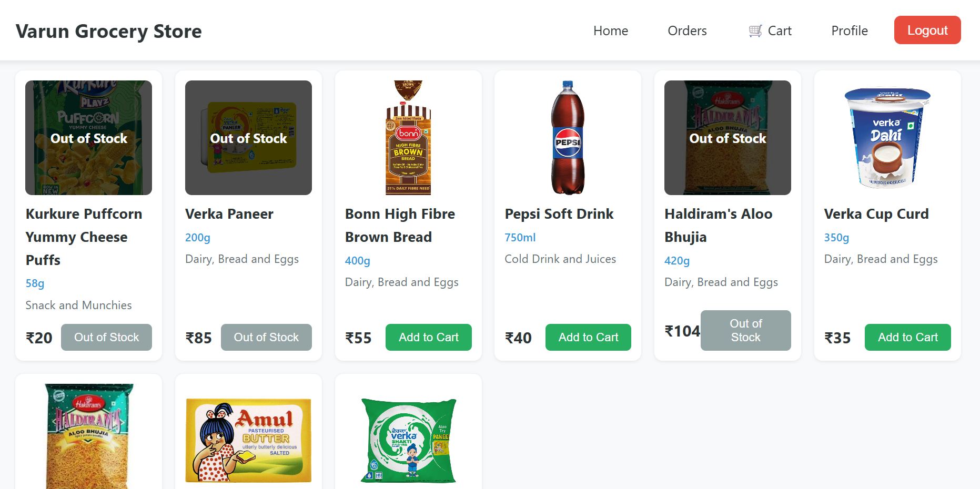Click the Kurkure Puffcorn out-of-stock image
Screen dimensions: 980x489
pos(88,138)
